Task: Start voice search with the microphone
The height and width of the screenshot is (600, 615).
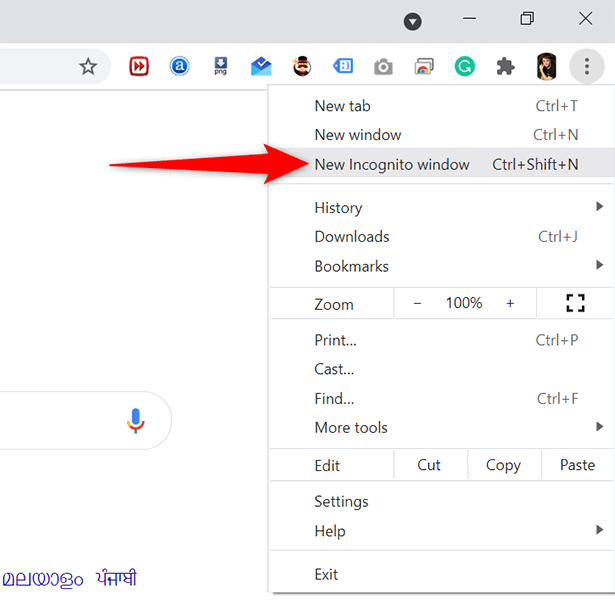Action: (x=136, y=420)
